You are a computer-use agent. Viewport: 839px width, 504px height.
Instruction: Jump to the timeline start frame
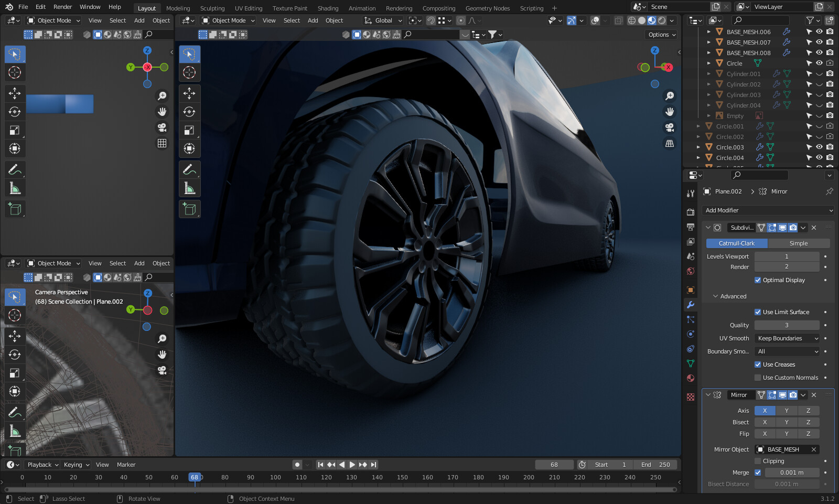tap(320, 465)
